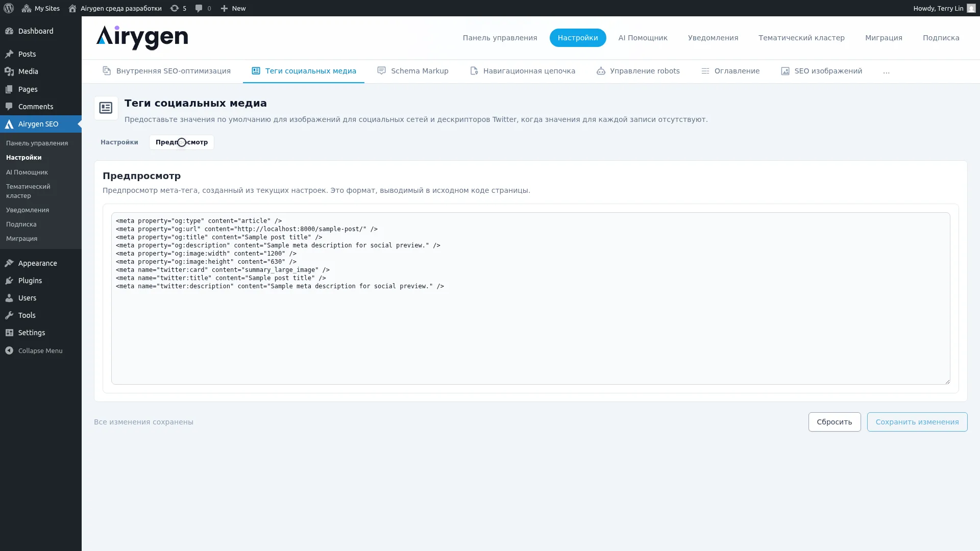Screen dimensions: 980x551
Task: Click the Terry Lin avatar icon
Action: click(971, 8)
